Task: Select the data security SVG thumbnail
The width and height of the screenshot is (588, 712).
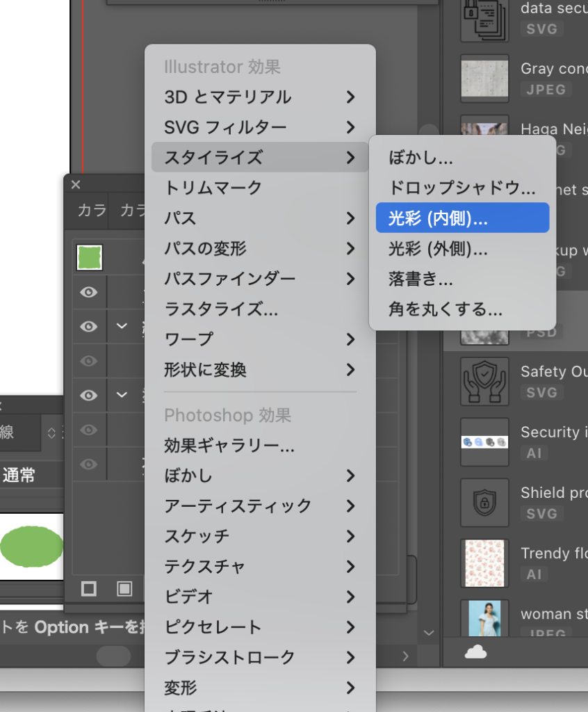Action: pyautogui.click(x=484, y=19)
